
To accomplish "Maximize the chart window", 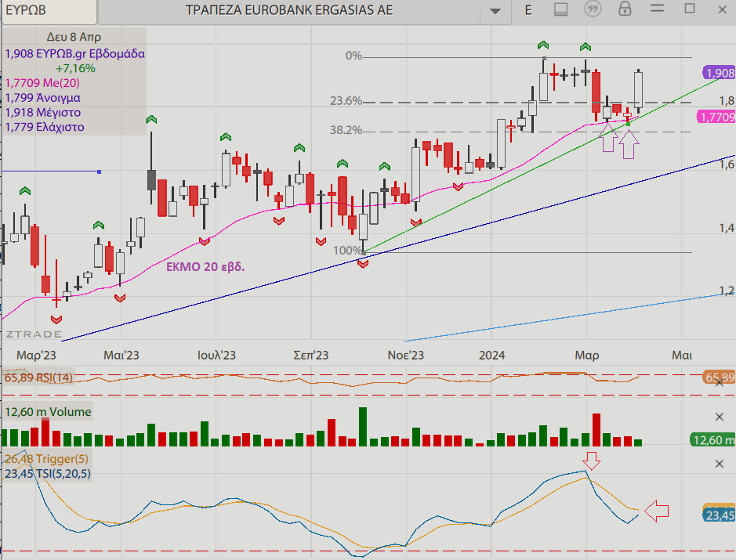I will pyautogui.click(x=690, y=8).
